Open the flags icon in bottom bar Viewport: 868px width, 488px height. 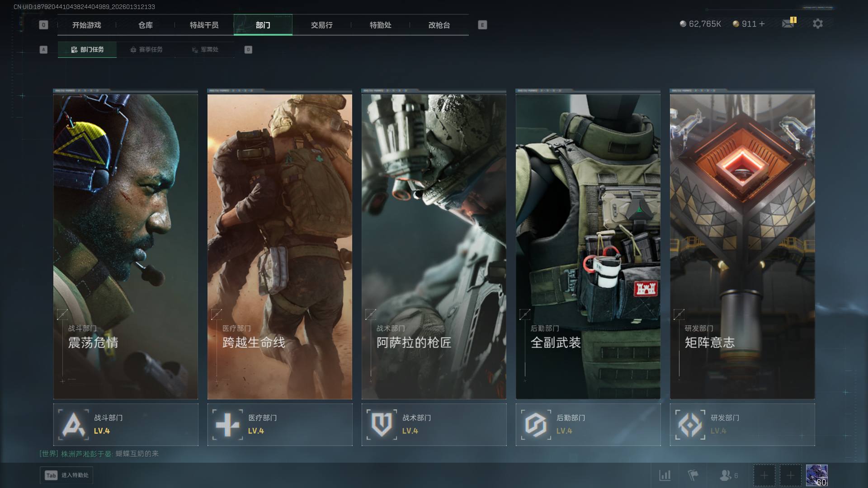coord(693,475)
